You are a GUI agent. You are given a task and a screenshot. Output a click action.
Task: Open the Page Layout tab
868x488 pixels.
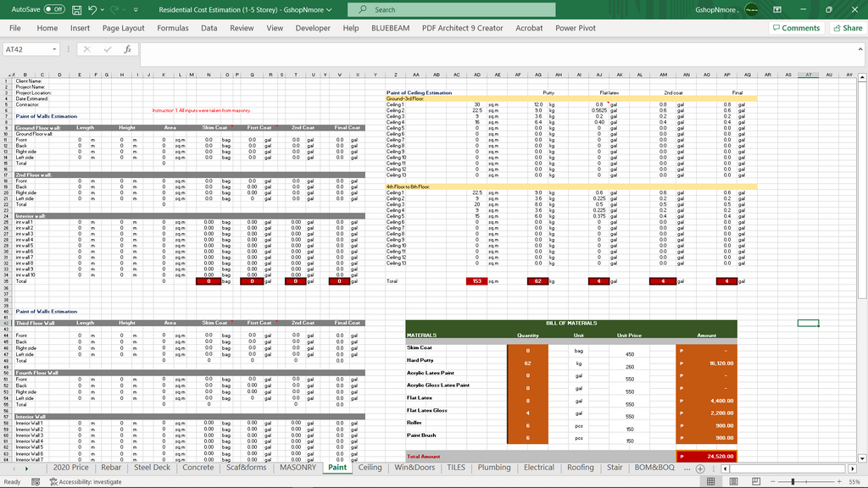pos(123,28)
